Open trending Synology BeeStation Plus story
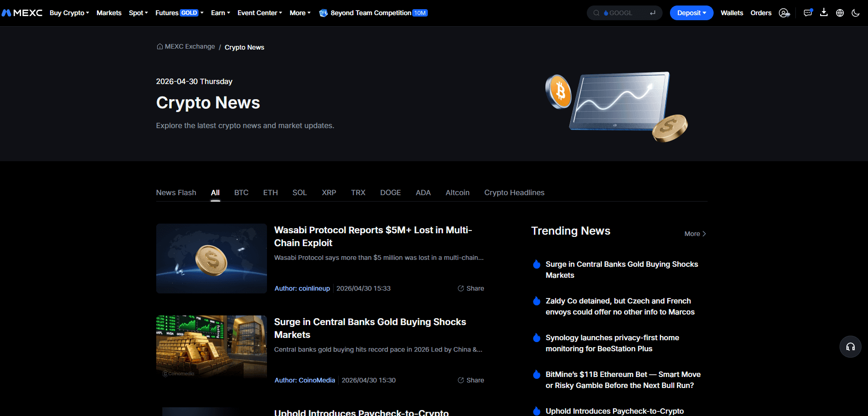Screen dimensions: 868x416 [x=612, y=343]
